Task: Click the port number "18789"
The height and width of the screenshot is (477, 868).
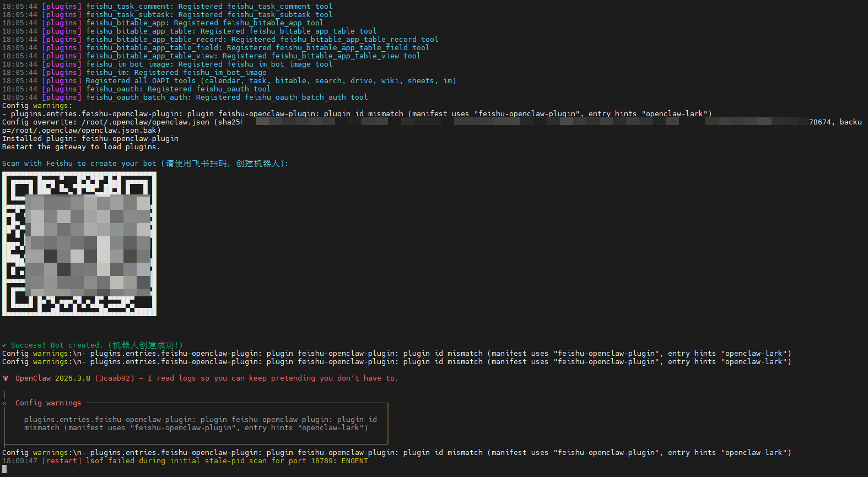Action: [322, 461]
